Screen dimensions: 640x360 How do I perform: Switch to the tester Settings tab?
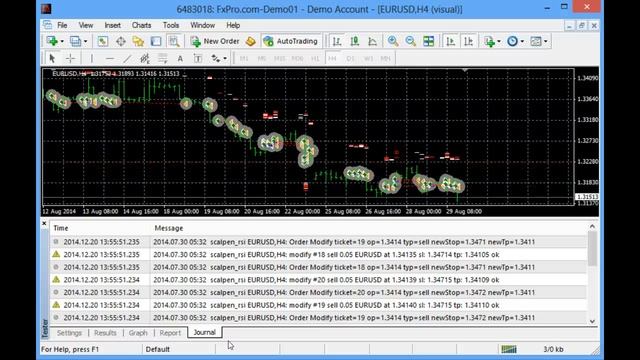coord(69,333)
